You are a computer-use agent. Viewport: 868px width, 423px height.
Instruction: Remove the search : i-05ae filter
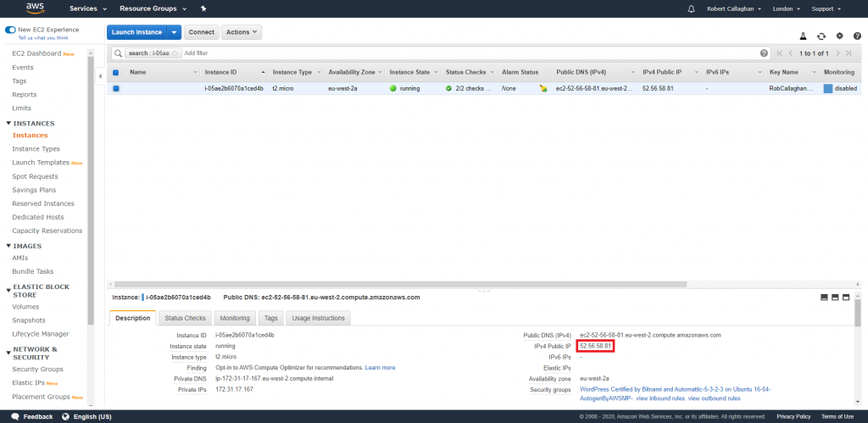click(175, 53)
